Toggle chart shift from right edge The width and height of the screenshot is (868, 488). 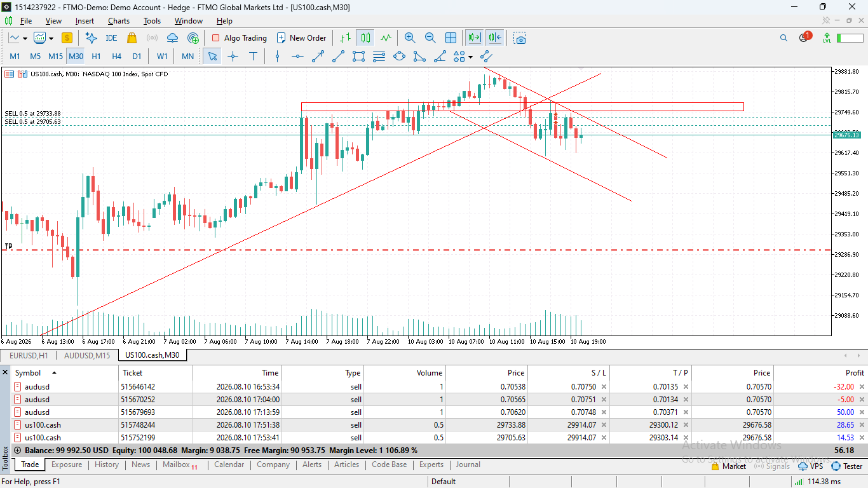tap(495, 38)
